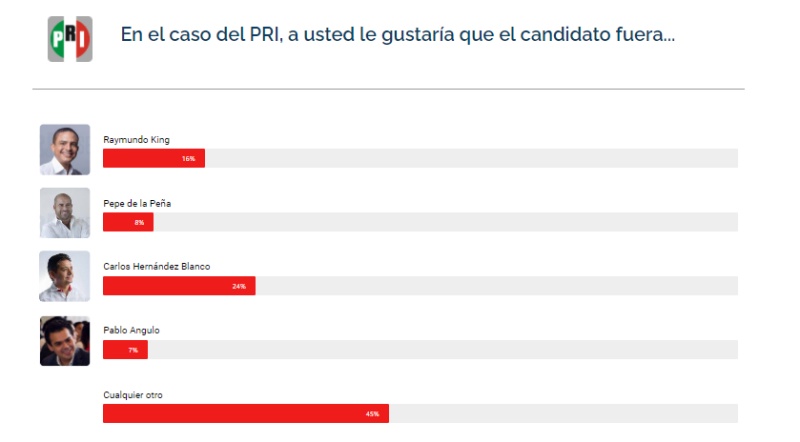Click the Cualquier otro option label
800x442 pixels.
[x=133, y=395]
